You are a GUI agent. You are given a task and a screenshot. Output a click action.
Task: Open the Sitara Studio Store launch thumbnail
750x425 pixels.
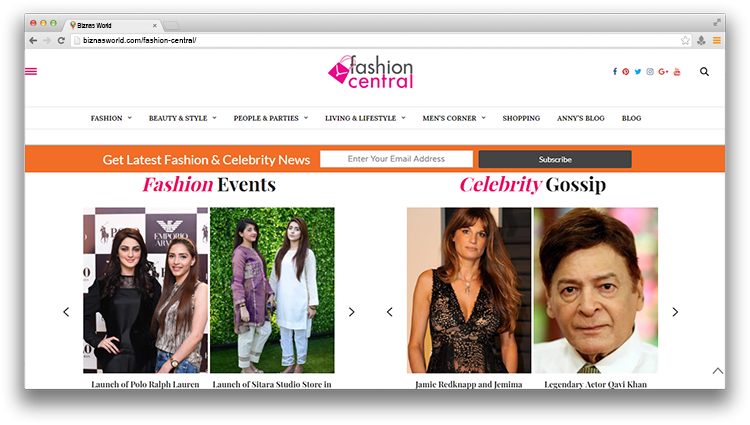point(272,290)
